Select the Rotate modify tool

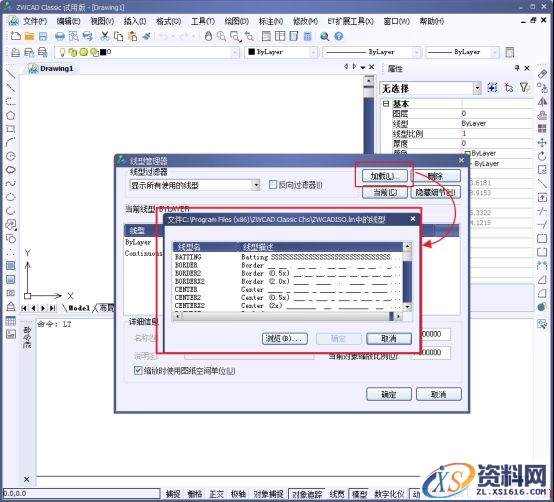pyautogui.click(x=542, y=156)
